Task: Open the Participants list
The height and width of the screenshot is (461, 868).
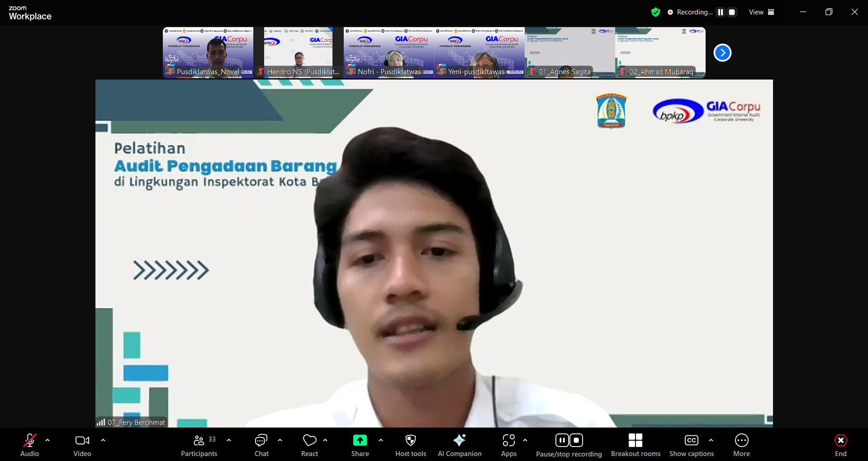Action: coord(199,445)
